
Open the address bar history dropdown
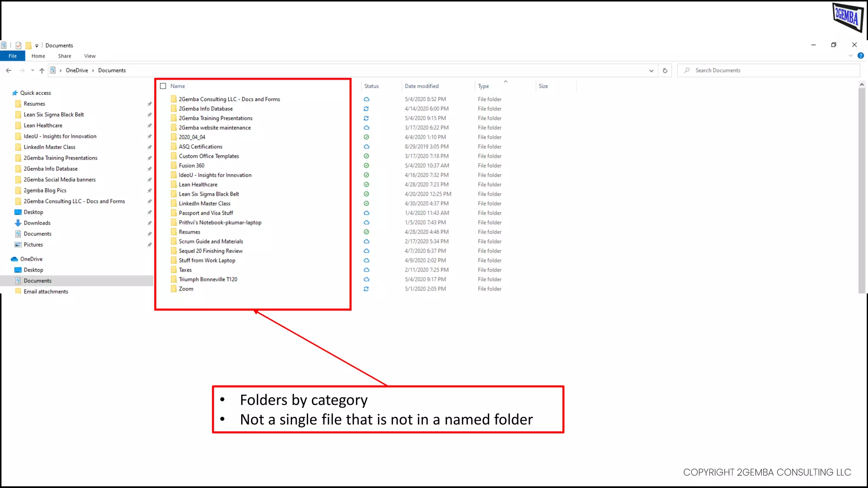pos(651,71)
